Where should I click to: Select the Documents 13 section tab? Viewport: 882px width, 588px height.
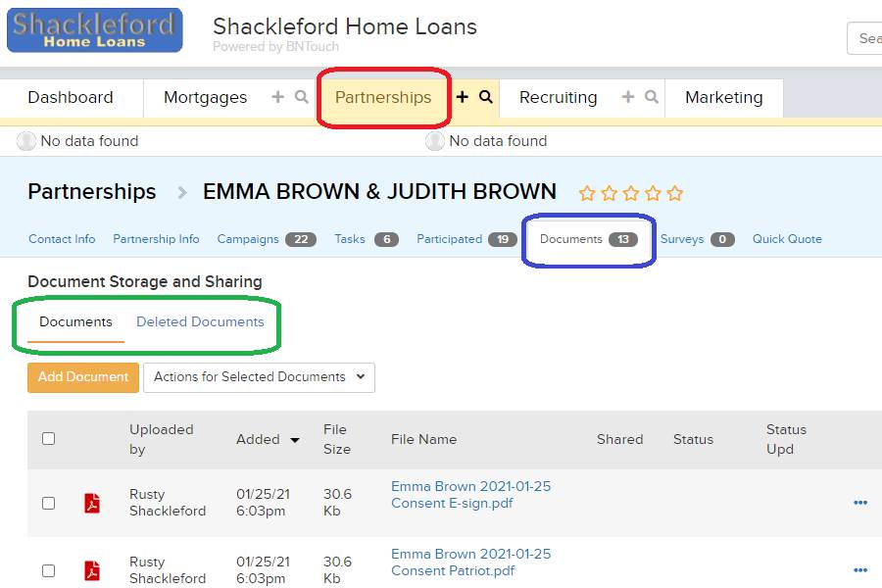point(588,239)
